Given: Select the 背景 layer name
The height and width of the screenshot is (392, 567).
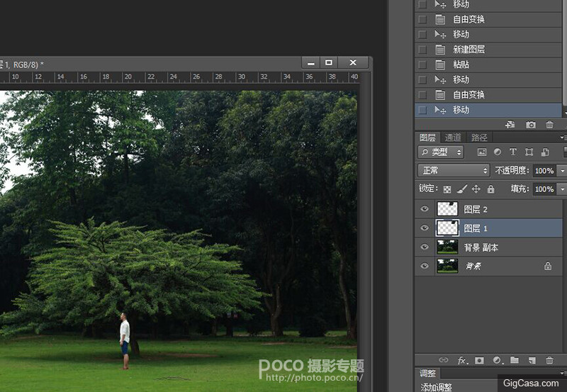Looking at the screenshot, I should (473, 266).
